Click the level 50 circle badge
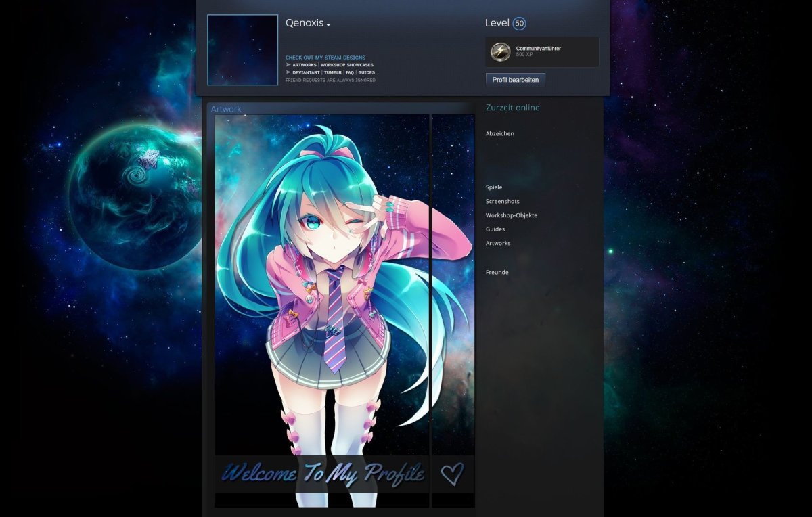This screenshot has height=517, width=812. (519, 24)
